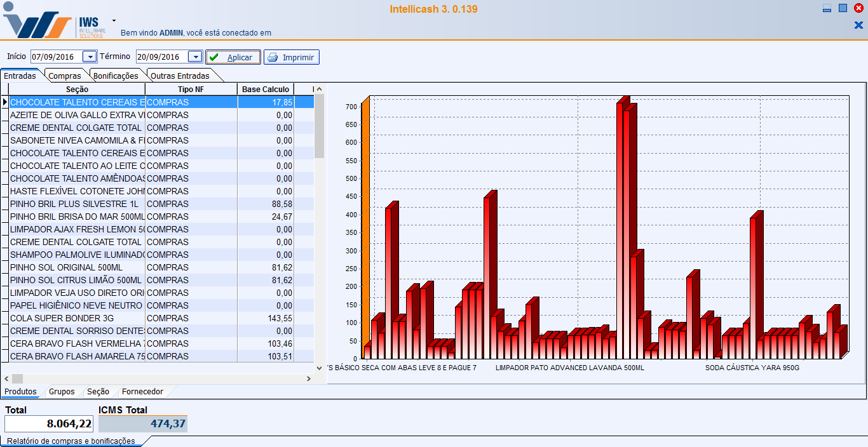Screen dimensions: 868x447
Task: Select the AZEITE DE OLIVA GALLO EXTRA row
Action: click(161, 115)
